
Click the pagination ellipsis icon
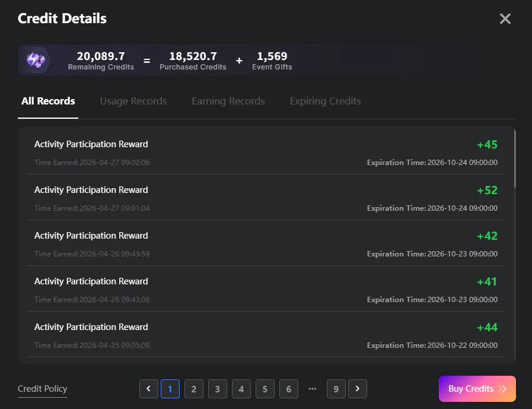click(x=313, y=389)
